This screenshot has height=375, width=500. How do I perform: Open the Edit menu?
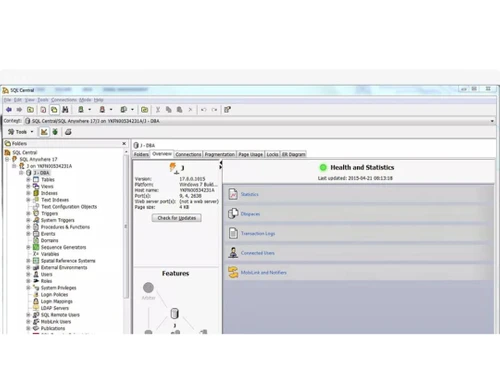coord(18,100)
